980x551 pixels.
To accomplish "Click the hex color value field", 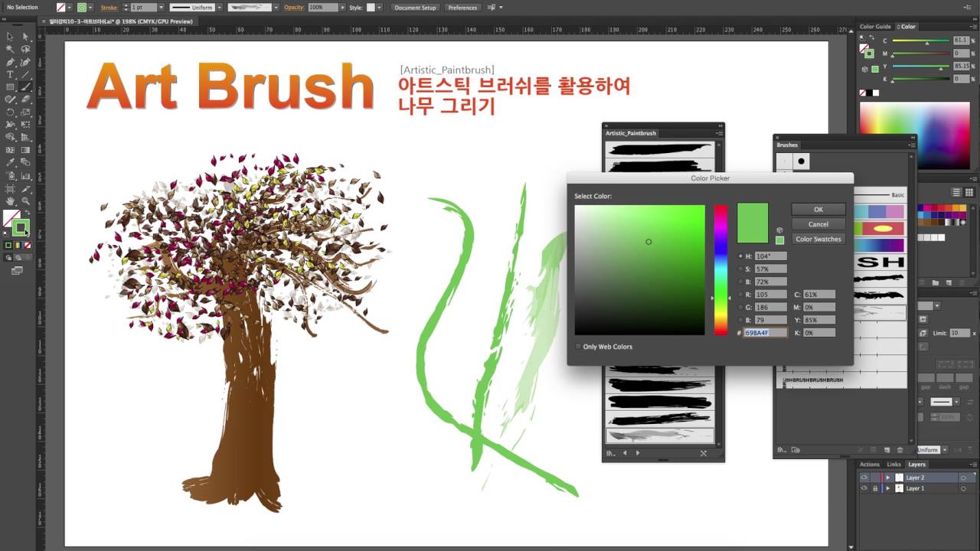I will [x=766, y=333].
